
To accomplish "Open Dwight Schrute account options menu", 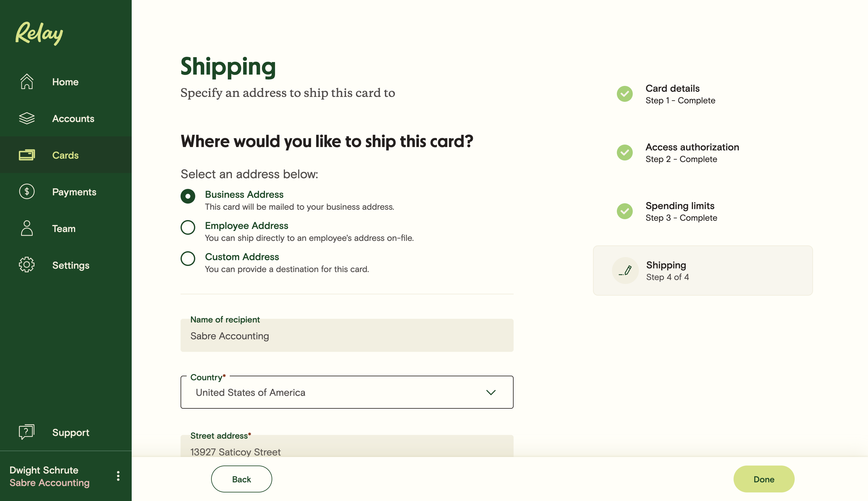I will click(118, 476).
